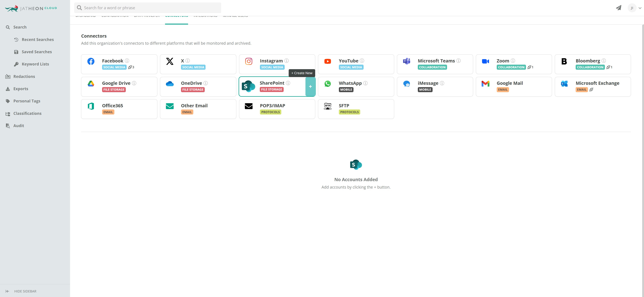Click the WhatsApp MOBILE tag
Image resolution: width=644 pixels, height=297 pixels.
(x=346, y=90)
